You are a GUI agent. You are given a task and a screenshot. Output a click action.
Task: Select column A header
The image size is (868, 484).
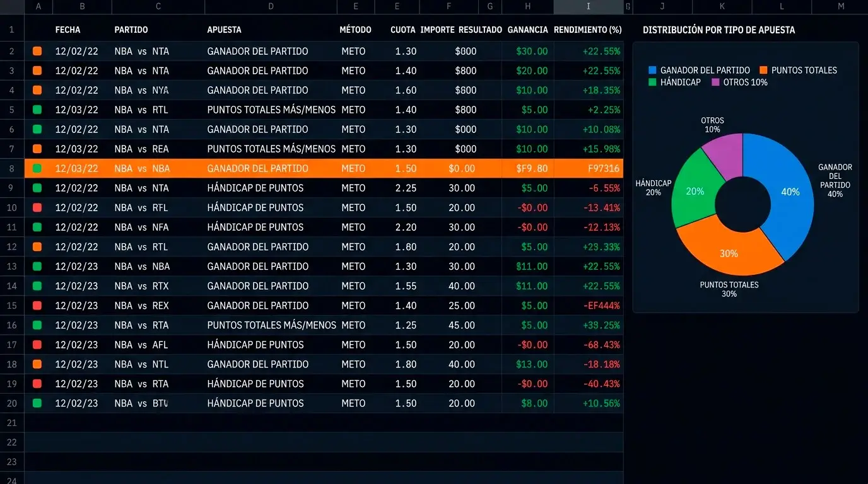coord(38,6)
